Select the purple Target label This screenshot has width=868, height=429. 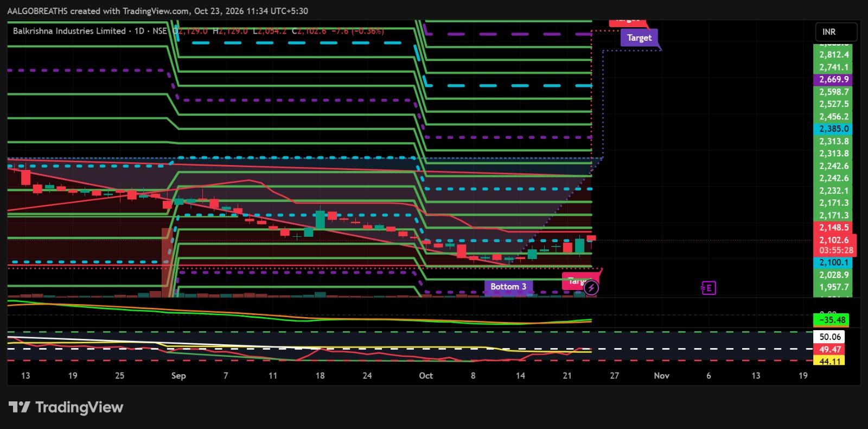click(639, 37)
